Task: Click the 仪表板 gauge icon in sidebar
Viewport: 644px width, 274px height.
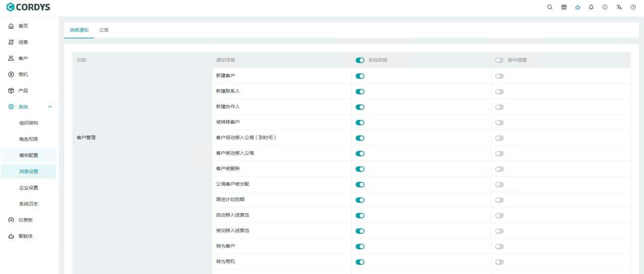Action: 11,220
